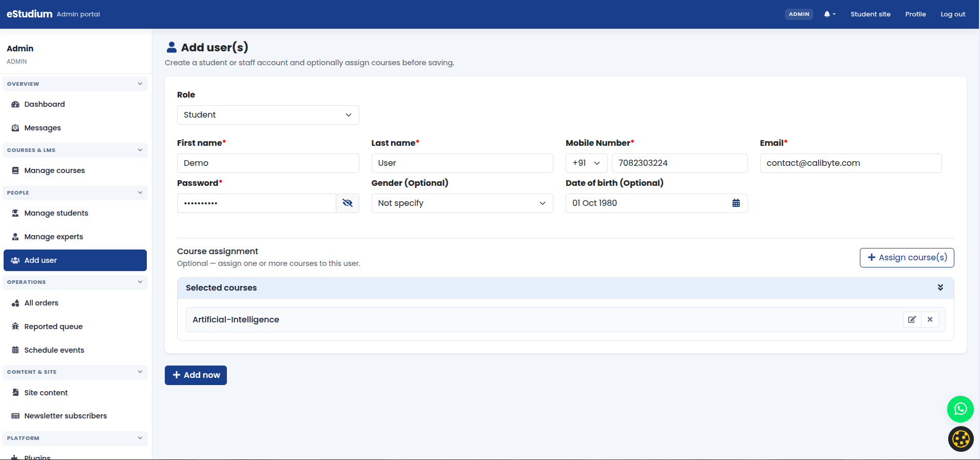Viewport: 980px width, 460px height.
Task: Collapse the CONTENT & SITE sidebar section
Action: (x=75, y=372)
